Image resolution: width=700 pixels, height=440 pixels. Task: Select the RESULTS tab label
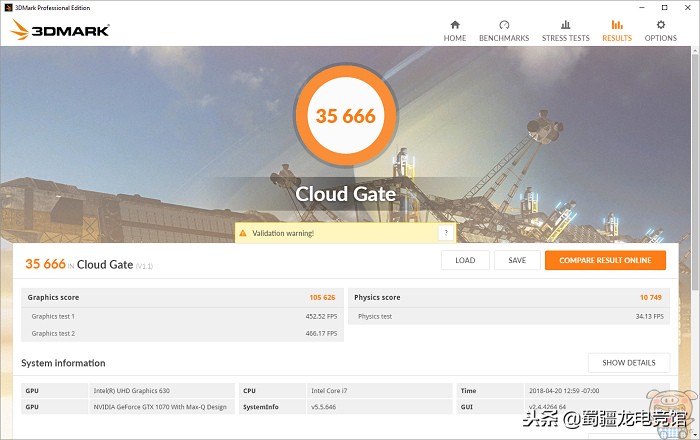[617, 38]
